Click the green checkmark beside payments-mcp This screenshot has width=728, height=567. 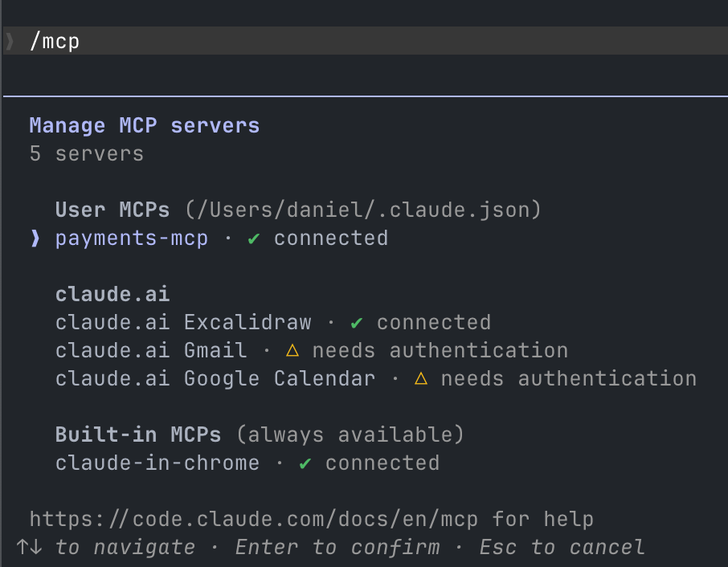point(253,238)
